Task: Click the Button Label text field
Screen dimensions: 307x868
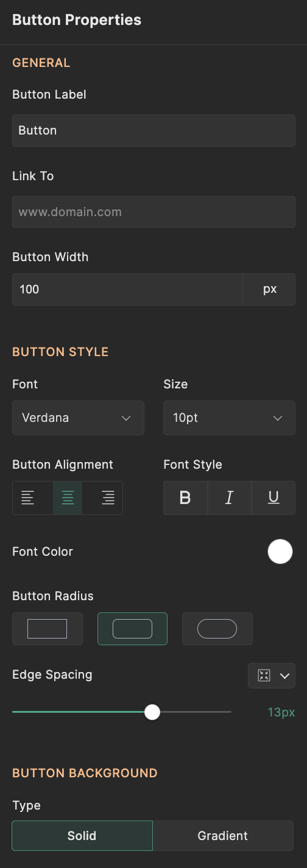Action: (153, 130)
